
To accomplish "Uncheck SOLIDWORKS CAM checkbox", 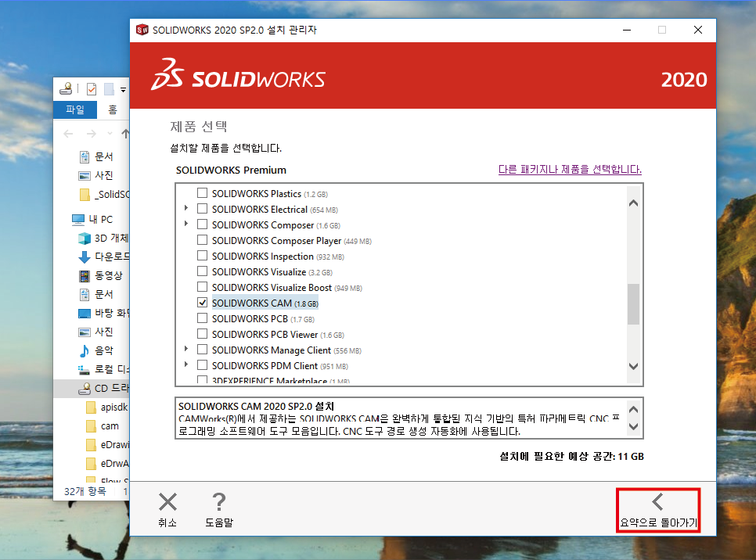I will (x=203, y=303).
